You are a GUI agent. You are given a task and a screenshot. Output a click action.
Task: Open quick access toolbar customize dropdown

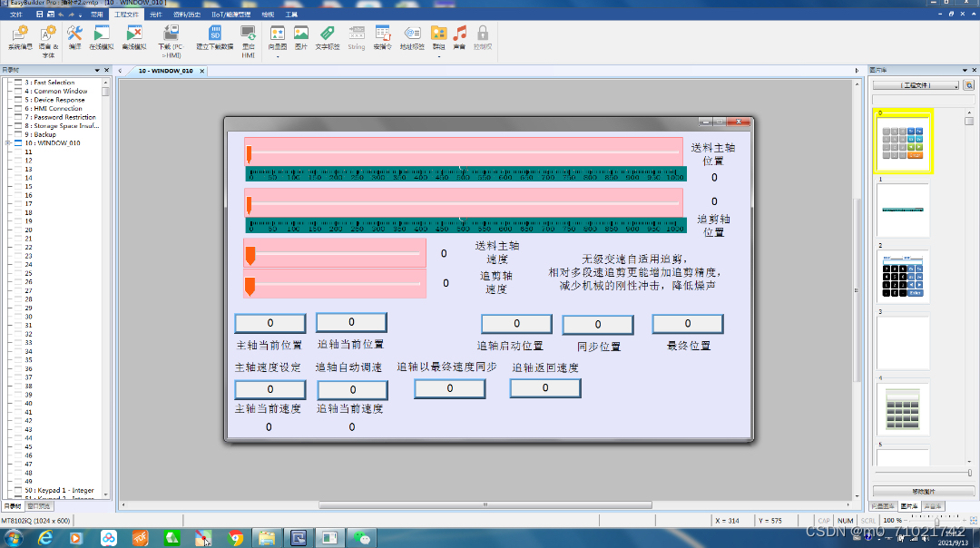tap(81, 15)
